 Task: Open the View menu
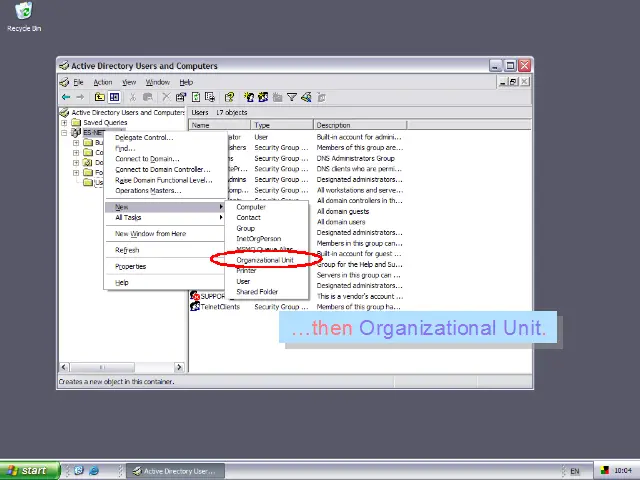tap(129, 82)
